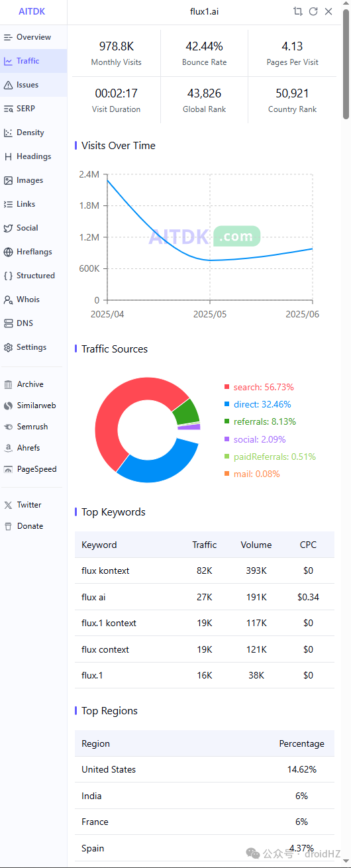The width and height of the screenshot is (351, 868).
Task: Open the Ahrefs sidebar icon
Action: click(8, 448)
